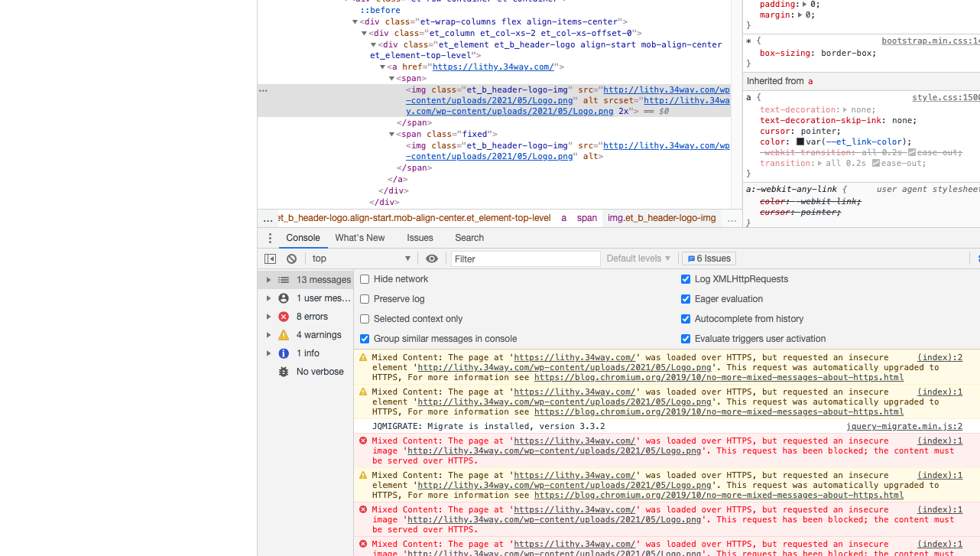Image resolution: width=980 pixels, height=556 pixels.
Task: Select the No verbose sidebar row
Action: click(306, 372)
